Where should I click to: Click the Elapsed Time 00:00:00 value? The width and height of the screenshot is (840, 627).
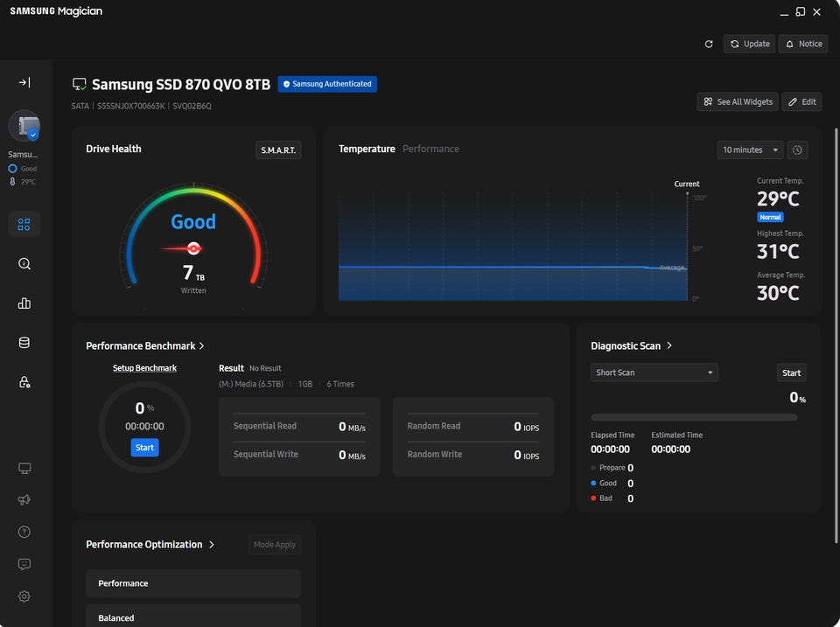pos(610,449)
